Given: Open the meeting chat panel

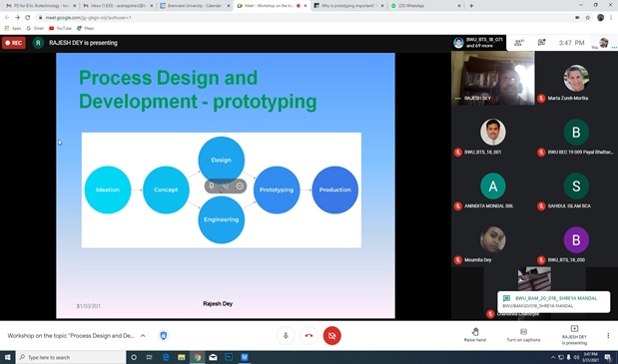Looking at the screenshot, I should tap(541, 43).
